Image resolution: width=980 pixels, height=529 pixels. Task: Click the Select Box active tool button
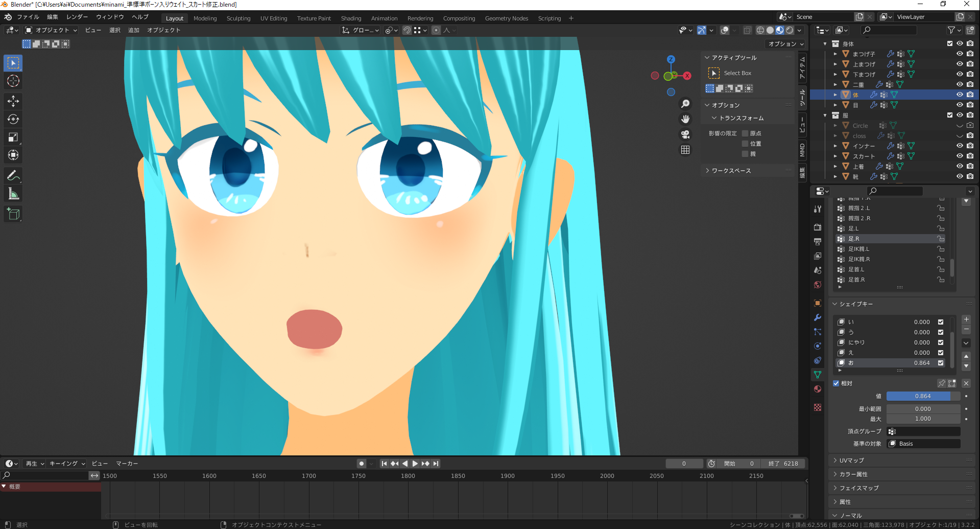tap(714, 73)
